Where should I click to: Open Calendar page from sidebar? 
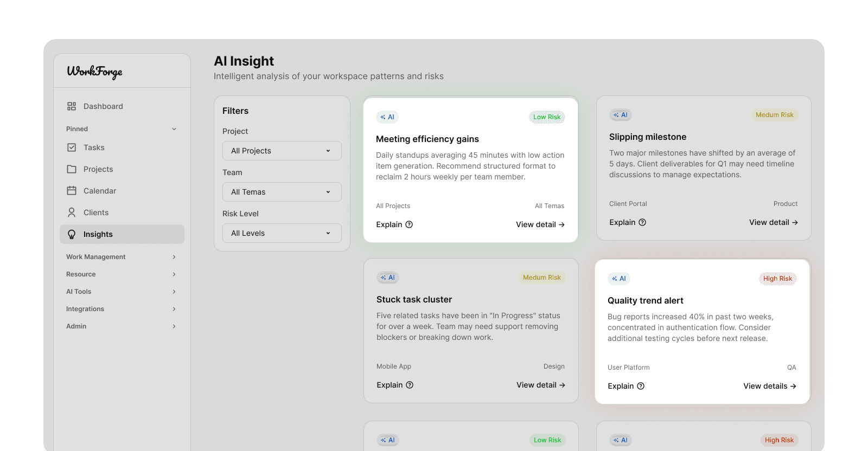pyautogui.click(x=122, y=191)
